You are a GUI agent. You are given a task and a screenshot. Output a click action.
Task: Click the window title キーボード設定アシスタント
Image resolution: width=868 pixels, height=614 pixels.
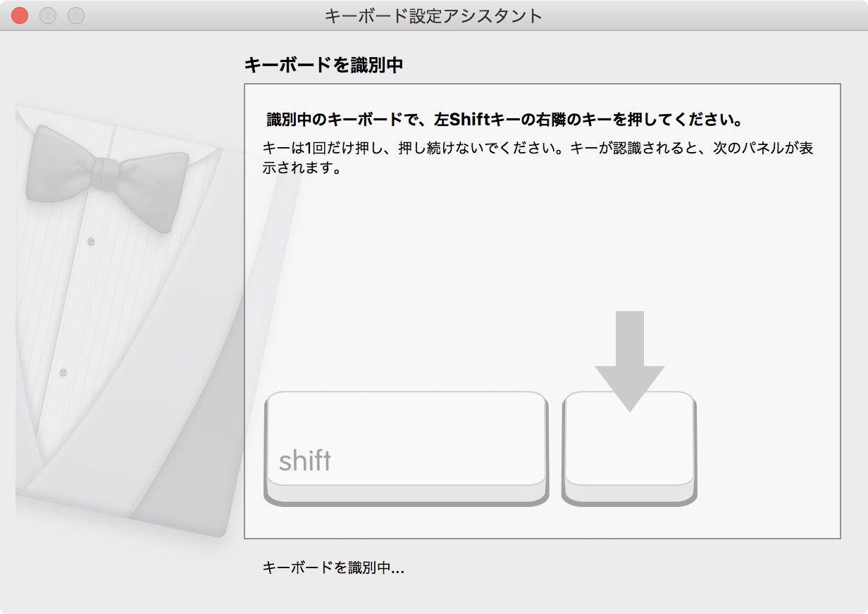(433, 15)
